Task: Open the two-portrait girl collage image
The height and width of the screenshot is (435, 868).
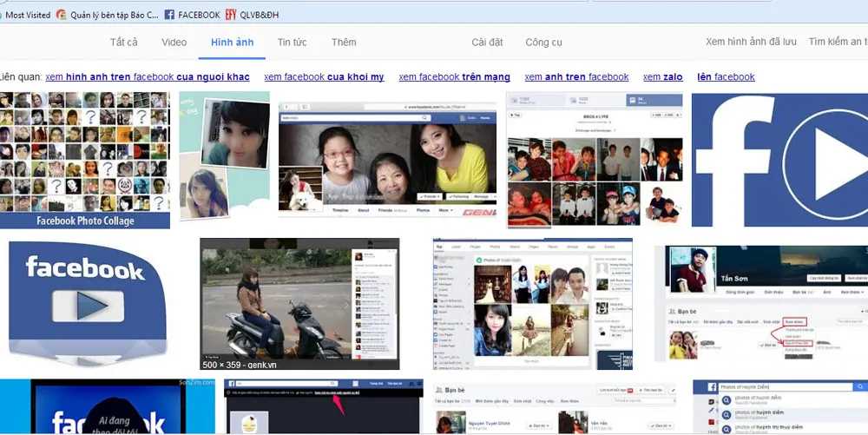Action: (224, 155)
